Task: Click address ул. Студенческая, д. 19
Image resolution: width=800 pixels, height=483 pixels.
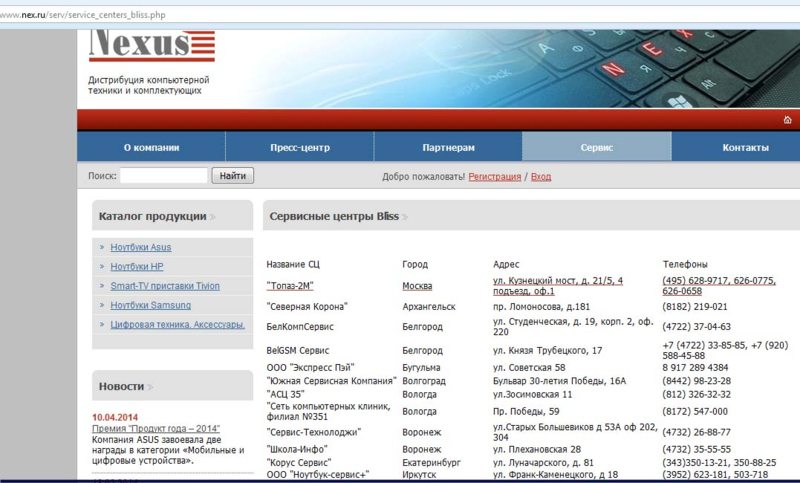Action: click(573, 326)
